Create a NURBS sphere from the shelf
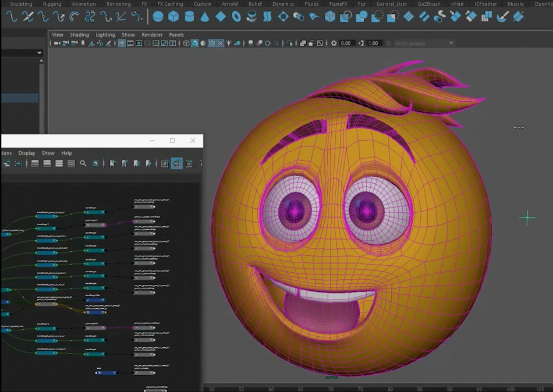The height and width of the screenshot is (392, 553). (158, 16)
